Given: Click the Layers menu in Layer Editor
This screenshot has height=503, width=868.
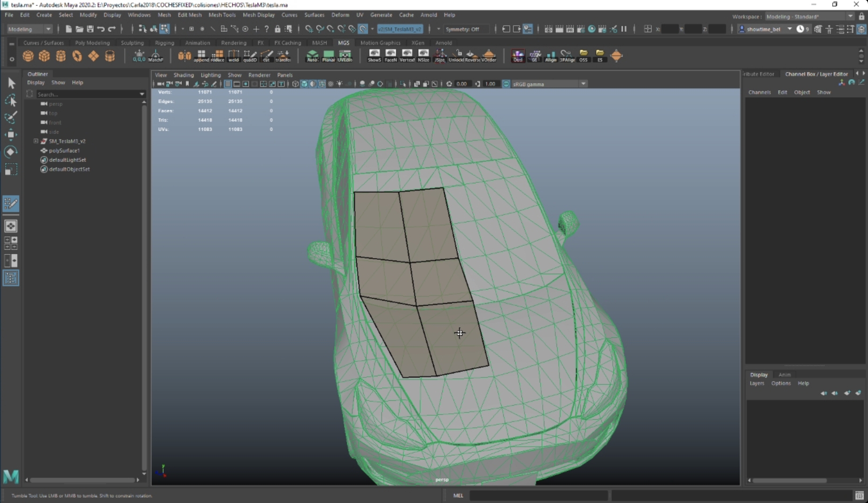Looking at the screenshot, I should point(756,383).
